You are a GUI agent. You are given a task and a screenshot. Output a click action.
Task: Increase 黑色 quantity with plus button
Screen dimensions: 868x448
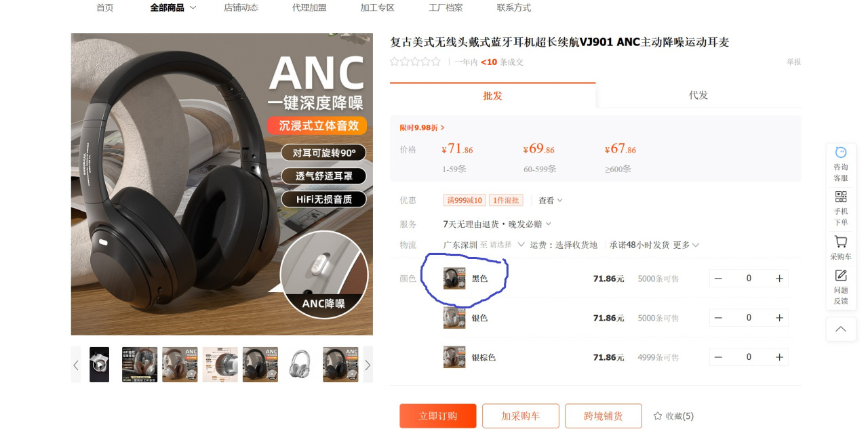pos(779,279)
